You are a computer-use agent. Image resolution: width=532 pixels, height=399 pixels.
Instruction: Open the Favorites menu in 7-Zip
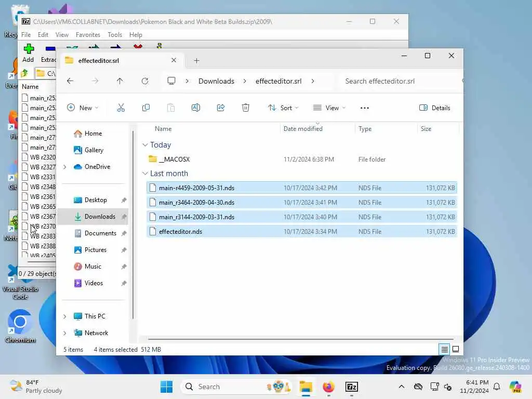pyautogui.click(x=88, y=35)
